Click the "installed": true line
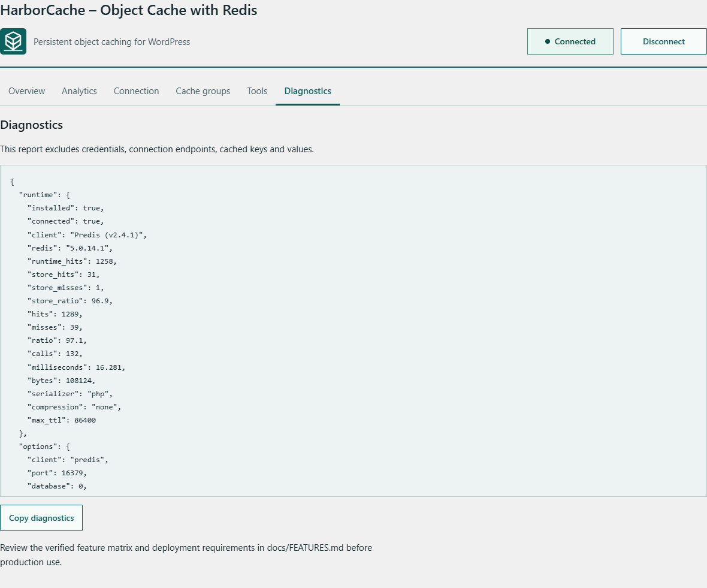 pyautogui.click(x=66, y=208)
